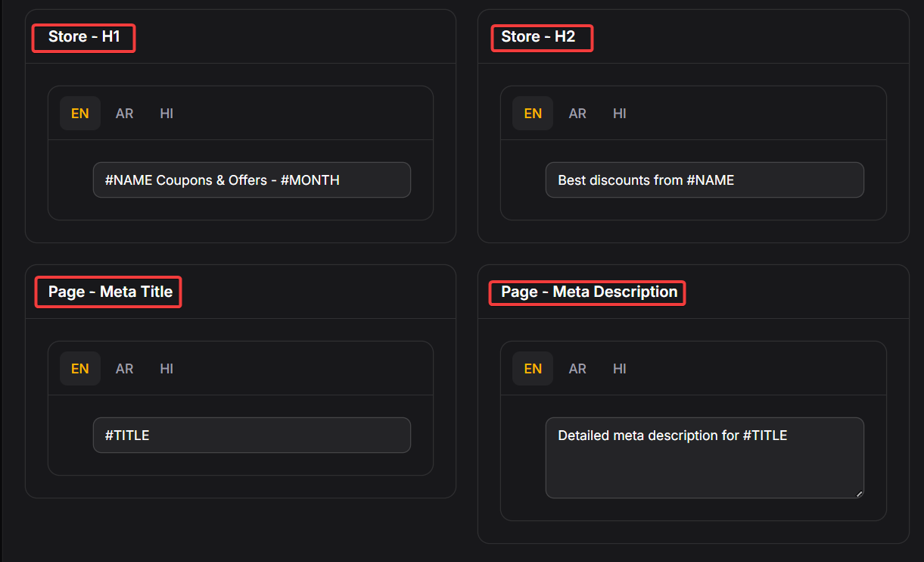
Task: Open HI tab in Page - Meta Title
Action: tap(166, 369)
